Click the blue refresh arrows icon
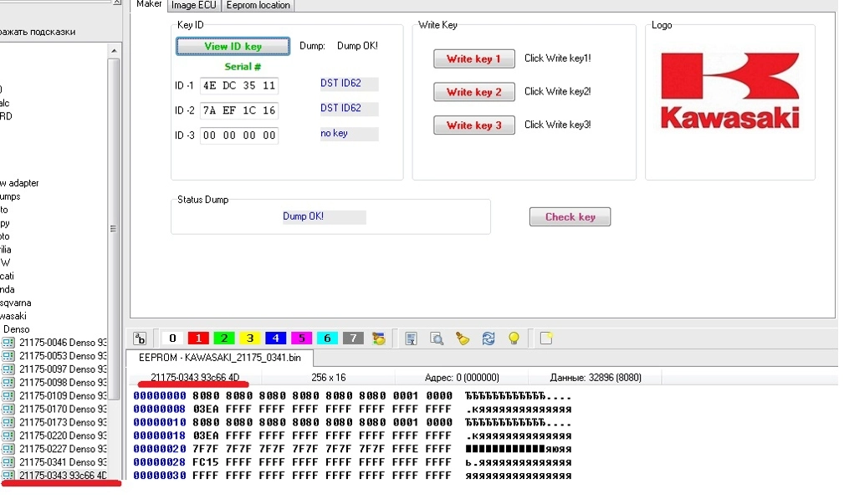844x504 pixels. click(x=488, y=339)
